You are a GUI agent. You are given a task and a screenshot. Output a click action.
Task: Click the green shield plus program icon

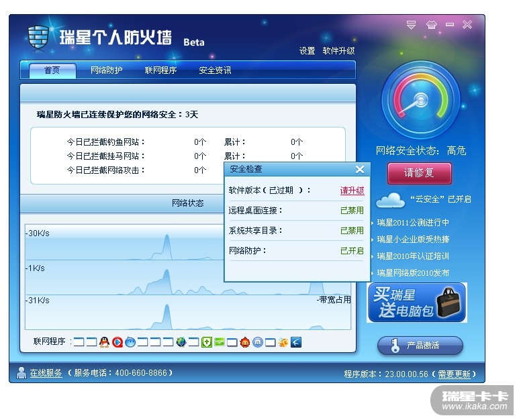click(x=207, y=342)
